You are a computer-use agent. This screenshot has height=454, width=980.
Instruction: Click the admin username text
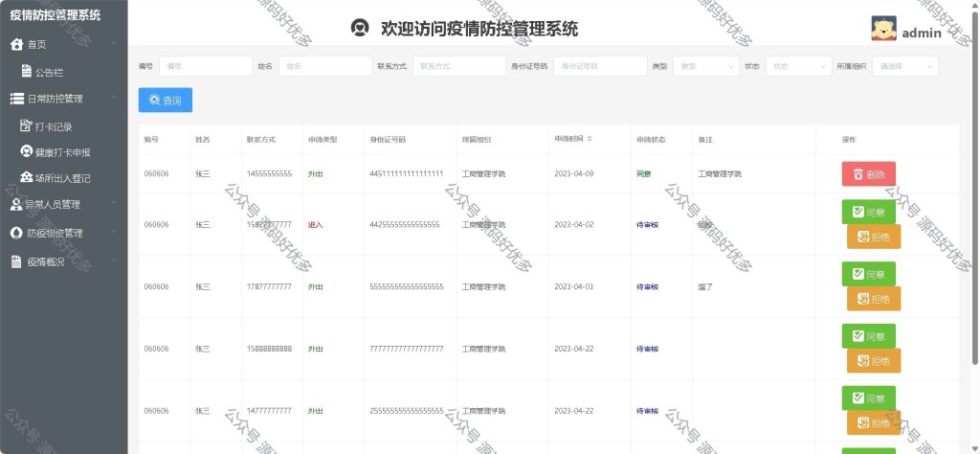click(922, 34)
